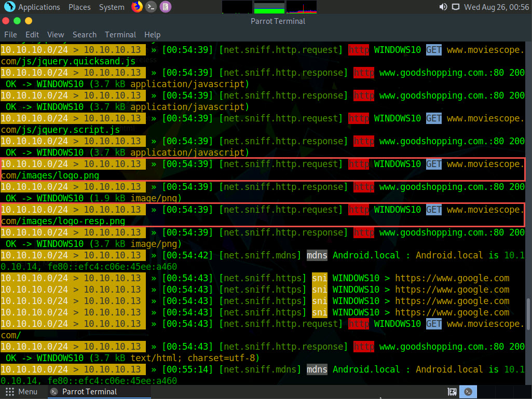
Task: Click the volume speaker icon
Action: [443, 7]
